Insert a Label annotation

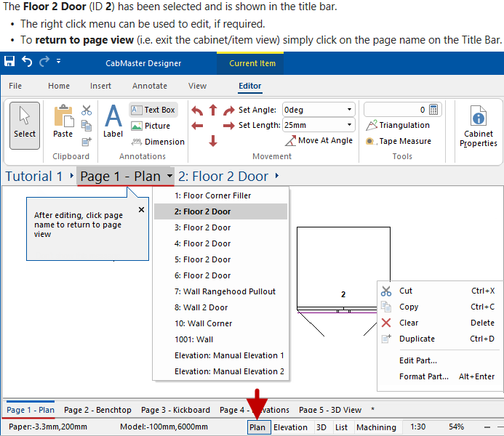click(x=113, y=121)
